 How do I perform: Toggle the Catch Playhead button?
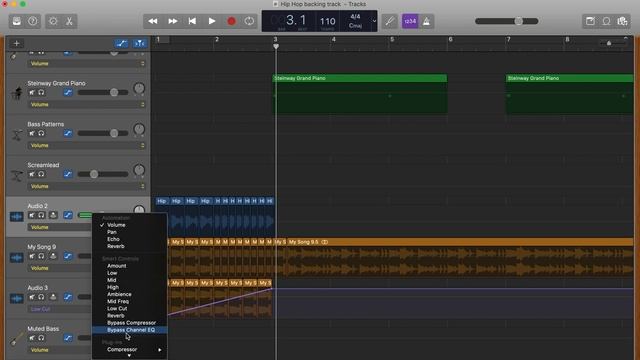point(139,43)
